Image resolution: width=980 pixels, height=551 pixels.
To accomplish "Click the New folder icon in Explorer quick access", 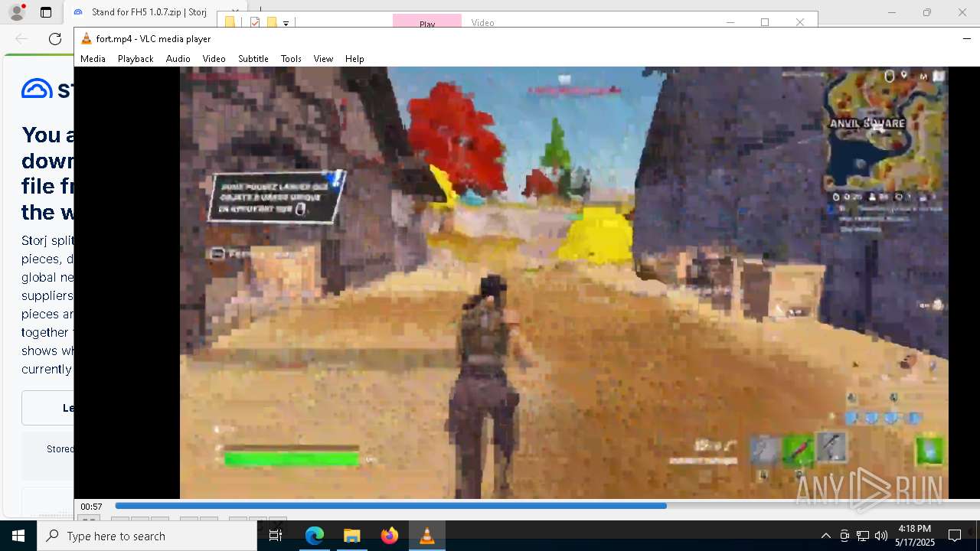I will 271,23.
